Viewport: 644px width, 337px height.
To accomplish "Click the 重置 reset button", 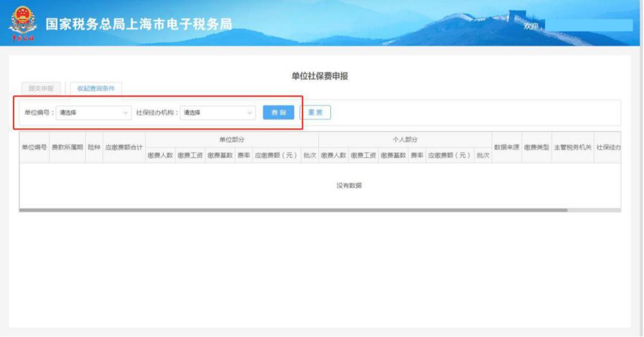I will (316, 112).
